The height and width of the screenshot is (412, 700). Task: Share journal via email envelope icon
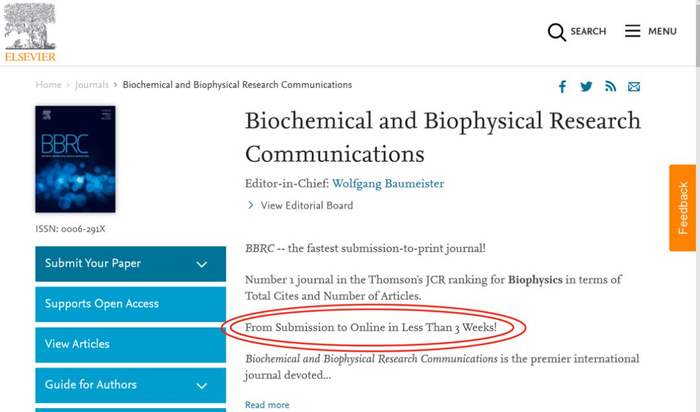pyautogui.click(x=634, y=87)
